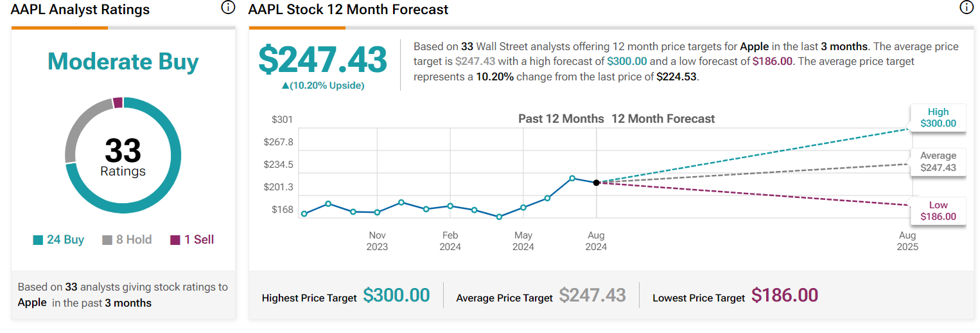This screenshot has width=980, height=333.
Task: Click the Moderate Buy consensus heading
Action: (x=123, y=61)
